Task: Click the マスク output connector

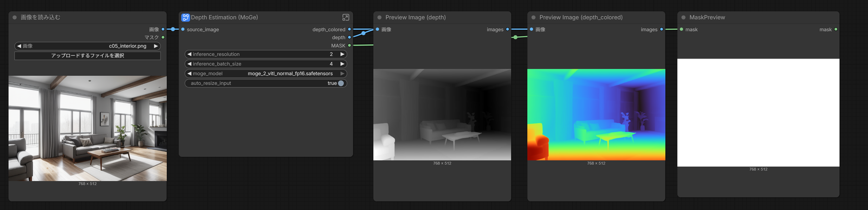Action: click(163, 37)
